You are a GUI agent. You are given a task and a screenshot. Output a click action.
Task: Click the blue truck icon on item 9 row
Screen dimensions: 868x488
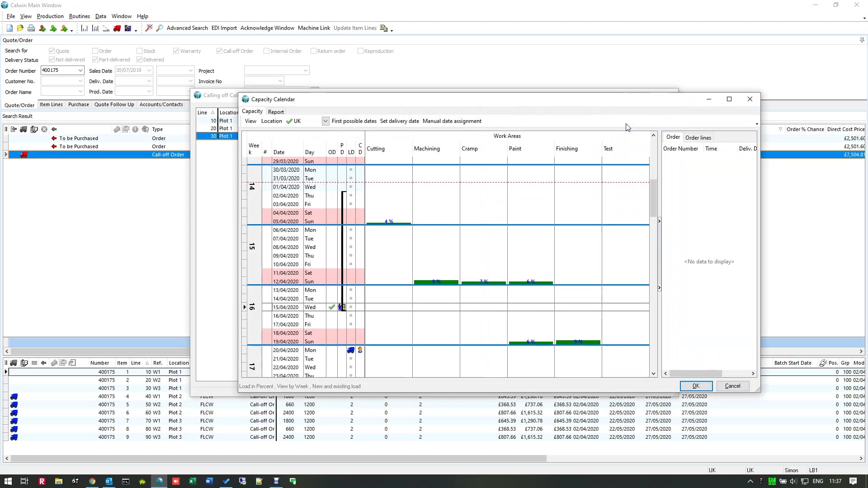point(14,437)
